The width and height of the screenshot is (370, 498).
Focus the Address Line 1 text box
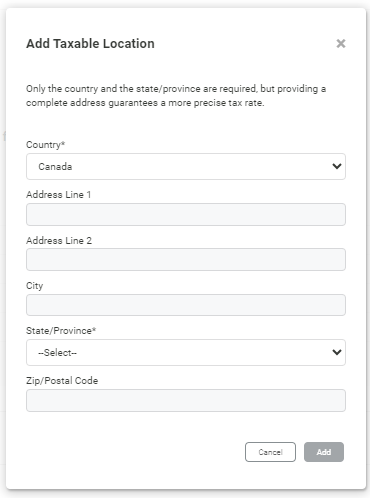click(x=186, y=214)
